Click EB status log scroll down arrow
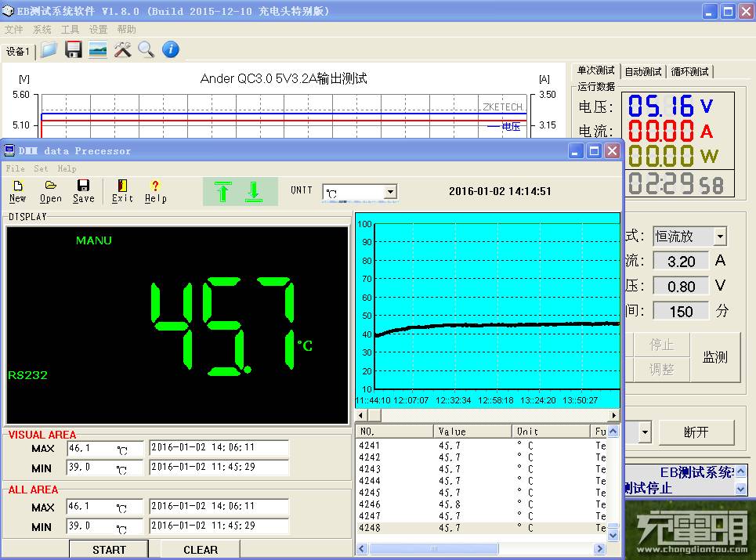This screenshot has height=560, width=756. (x=741, y=490)
